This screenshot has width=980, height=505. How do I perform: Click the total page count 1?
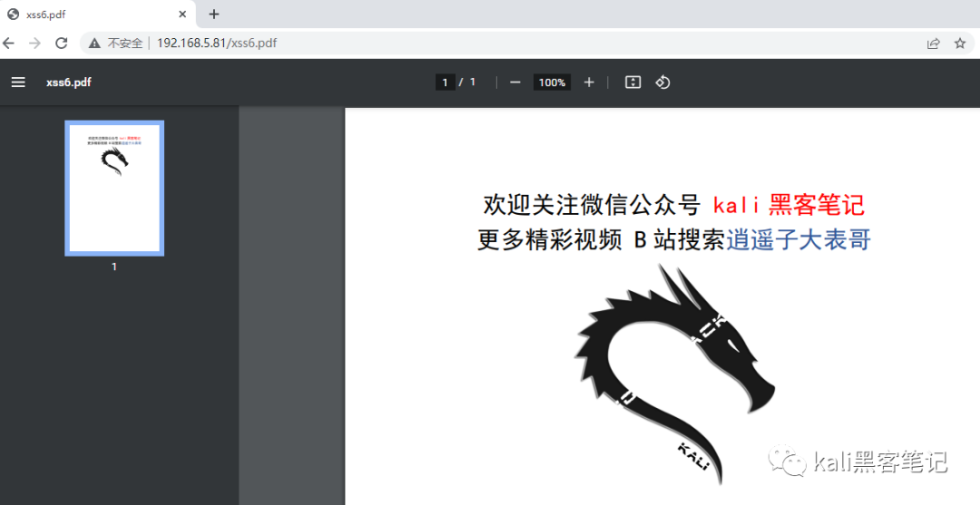click(473, 82)
